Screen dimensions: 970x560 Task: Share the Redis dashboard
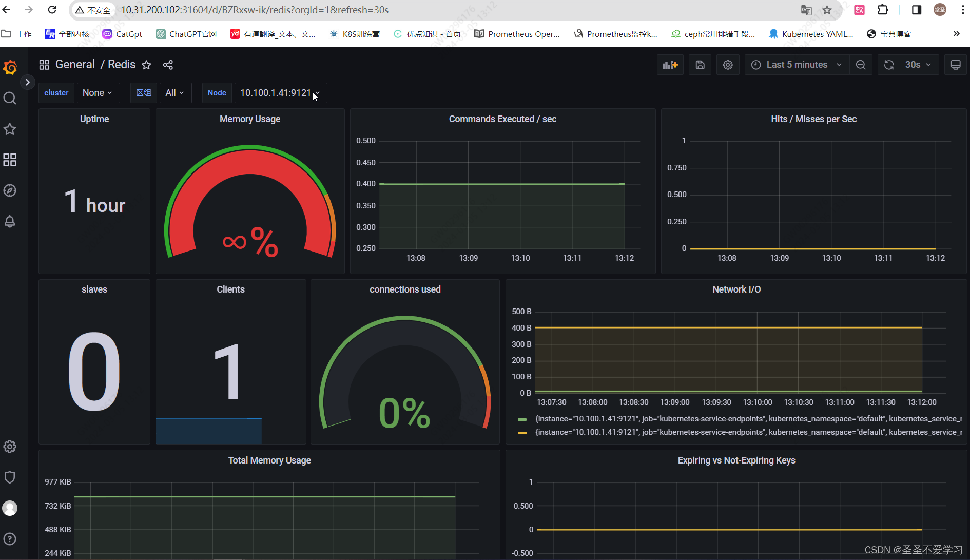tap(168, 65)
